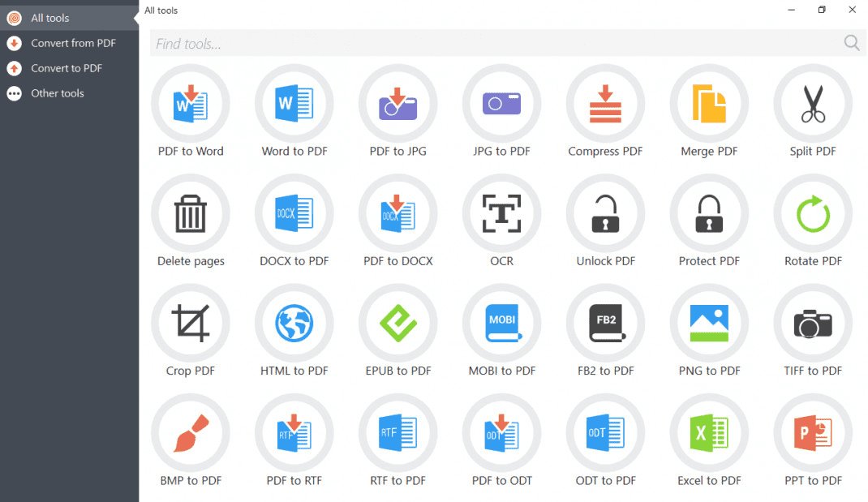Focus the Find tools search field

pyautogui.click(x=508, y=43)
